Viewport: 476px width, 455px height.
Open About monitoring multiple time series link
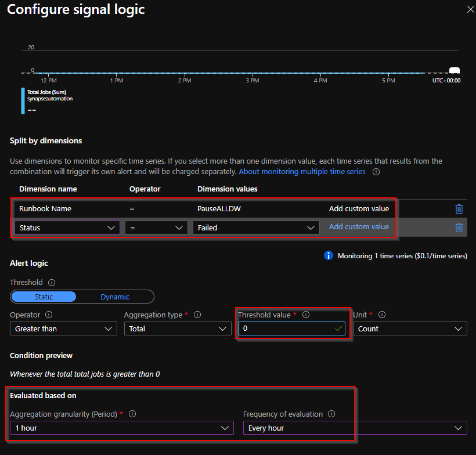coord(302,172)
